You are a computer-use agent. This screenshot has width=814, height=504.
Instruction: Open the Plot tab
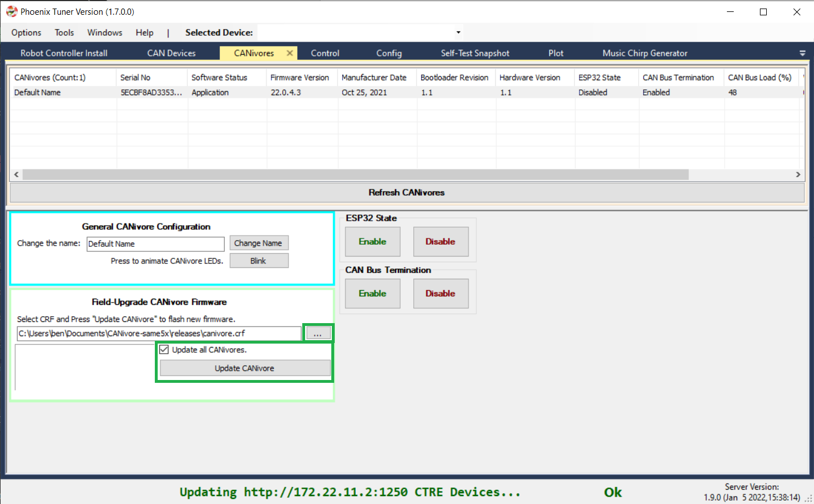pos(556,53)
